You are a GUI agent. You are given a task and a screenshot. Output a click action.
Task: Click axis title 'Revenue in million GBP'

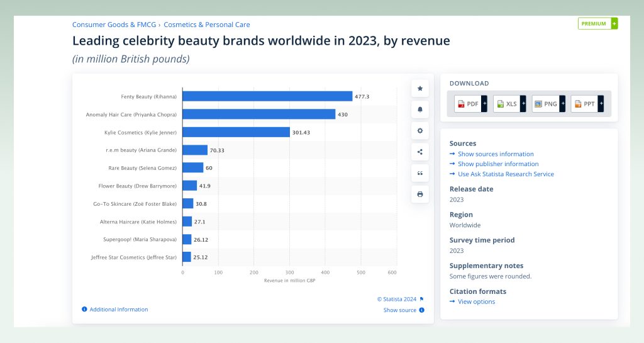[289, 281]
